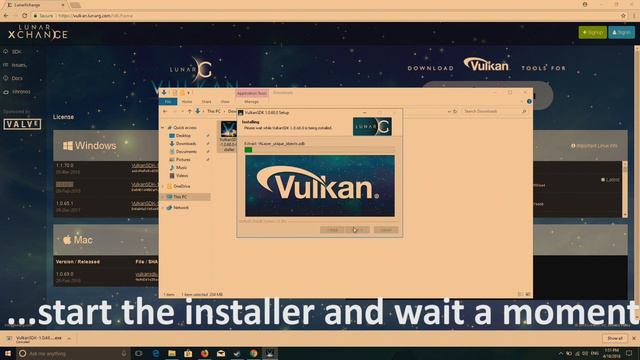Click the green Signup button
640x360 pixels.
(592, 32)
